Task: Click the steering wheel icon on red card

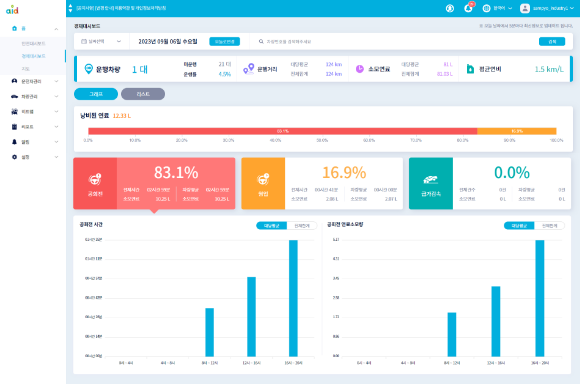Action: click(x=95, y=179)
